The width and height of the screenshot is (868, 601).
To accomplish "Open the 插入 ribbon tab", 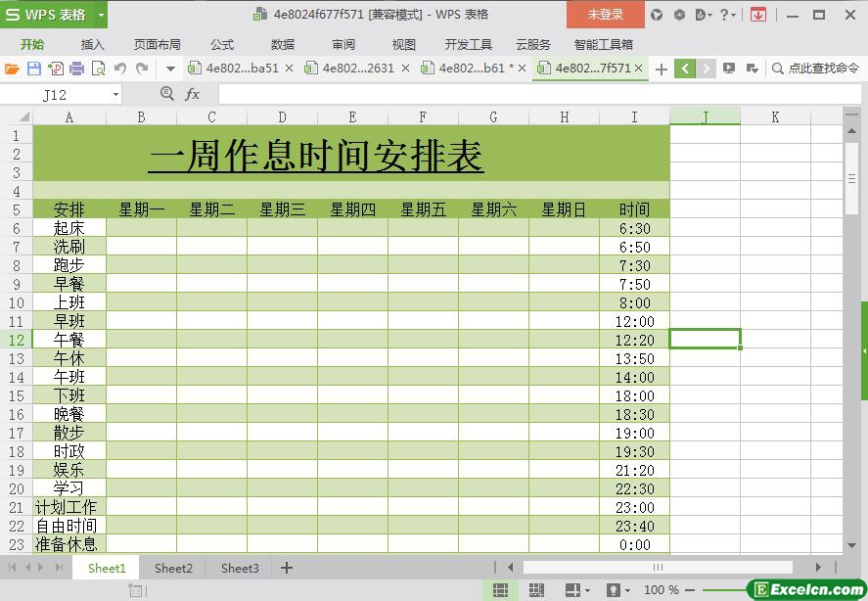I will [92, 44].
